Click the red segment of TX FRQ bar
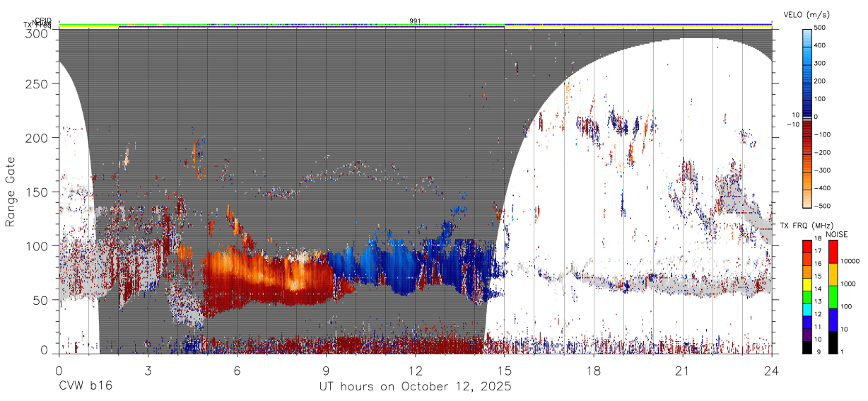The width and height of the screenshot is (868, 401). point(807,246)
